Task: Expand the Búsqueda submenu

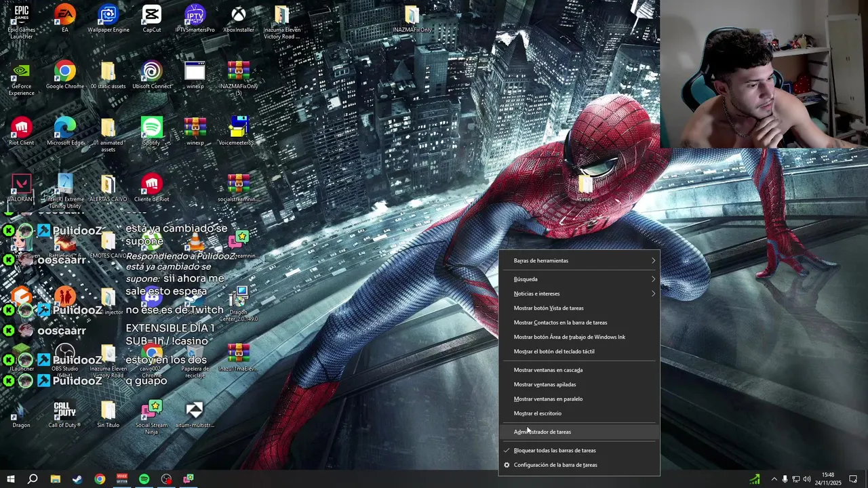Action: click(579, 279)
